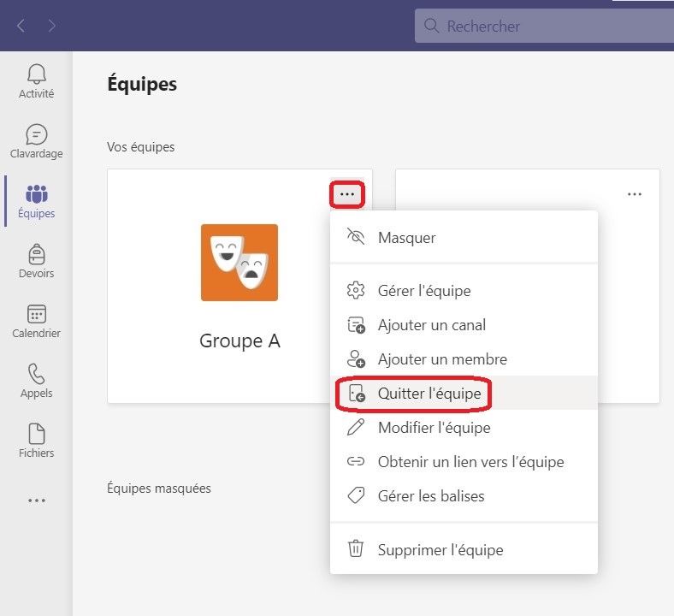The image size is (674, 616).
Task: Click Obtenir un lien vers l'équipe
Action: point(470,462)
